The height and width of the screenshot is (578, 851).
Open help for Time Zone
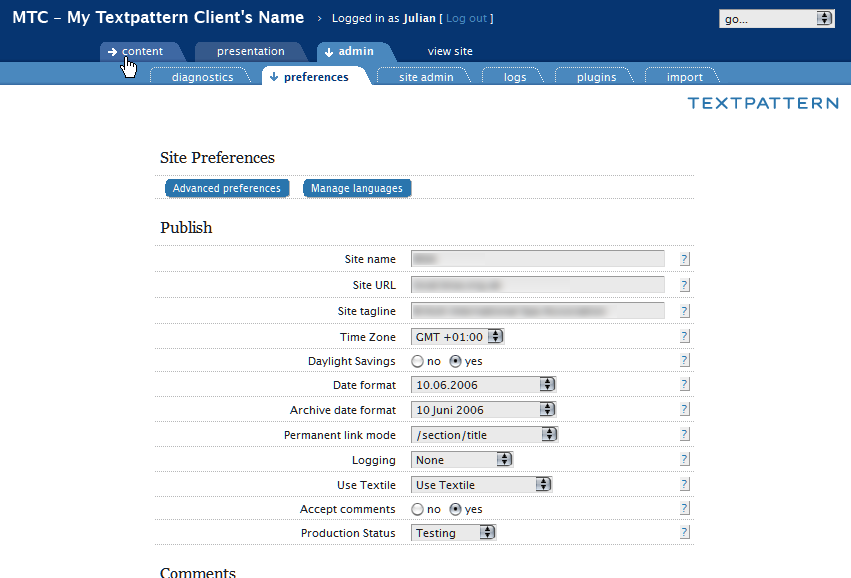[684, 336]
